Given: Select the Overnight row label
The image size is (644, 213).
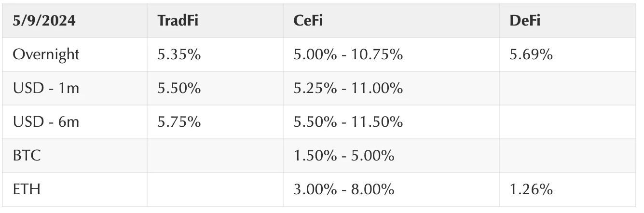Looking at the screenshot, I should click(46, 54).
